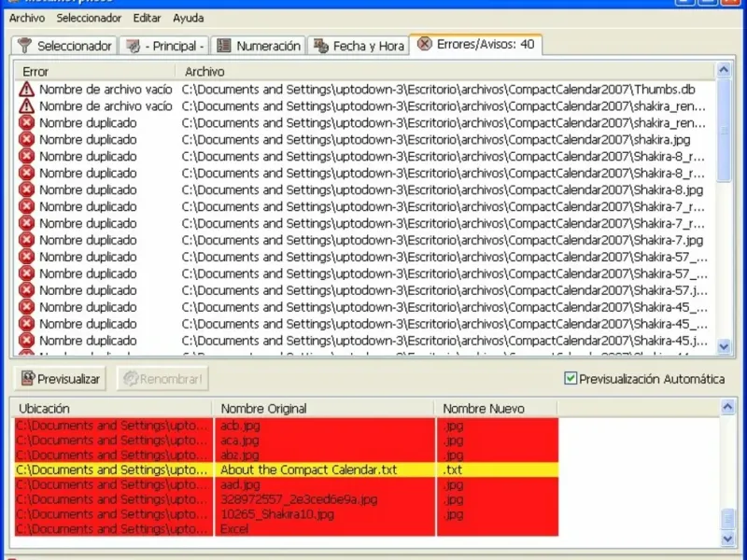This screenshot has height=560, width=747.
Task: Switch to the Numeración tab
Action: 259,46
